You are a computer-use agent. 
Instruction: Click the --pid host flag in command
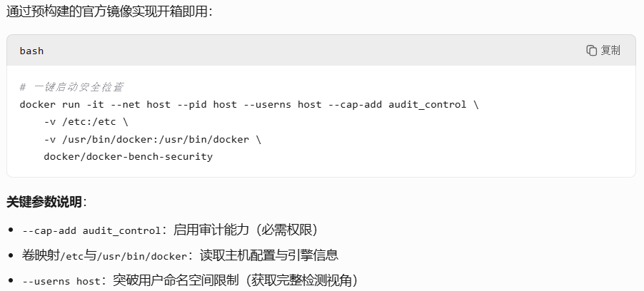pyautogui.click(x=207, y=105)
